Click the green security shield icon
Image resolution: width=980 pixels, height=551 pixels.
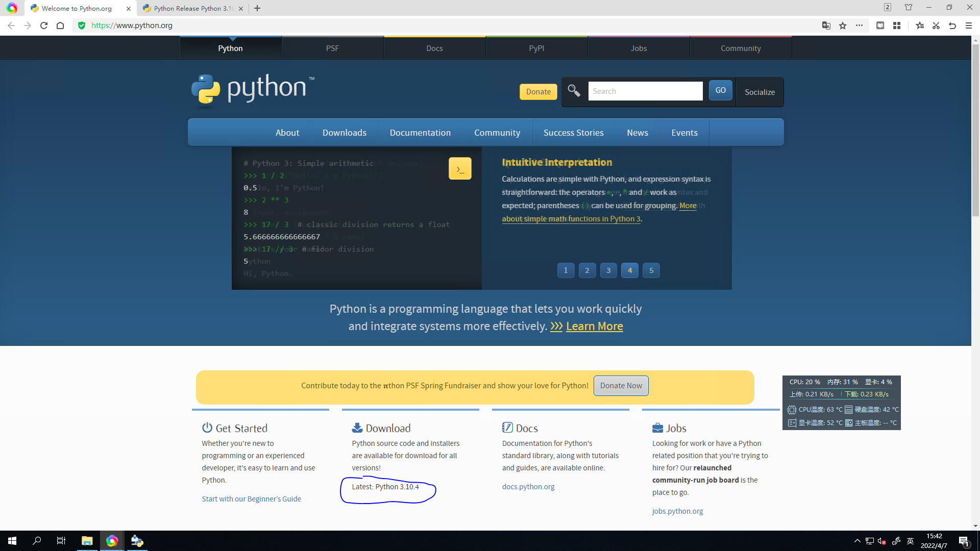point(82,26)
